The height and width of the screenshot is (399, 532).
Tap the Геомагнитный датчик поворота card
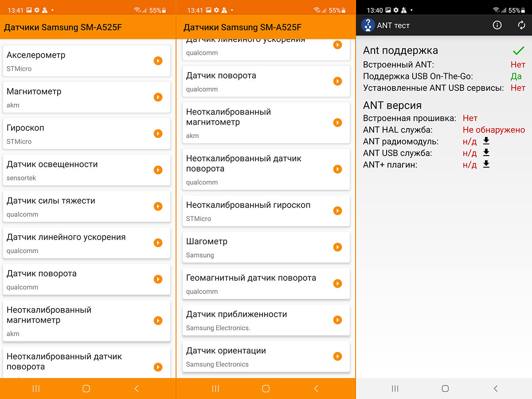(266, 283)
